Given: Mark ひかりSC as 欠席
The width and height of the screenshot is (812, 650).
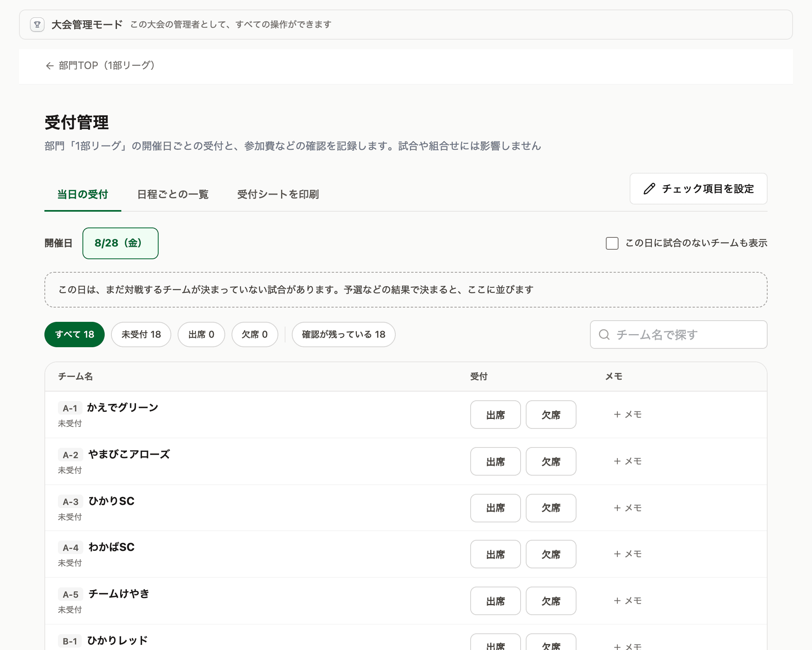Looking at the screenshot, I should 551,508.
